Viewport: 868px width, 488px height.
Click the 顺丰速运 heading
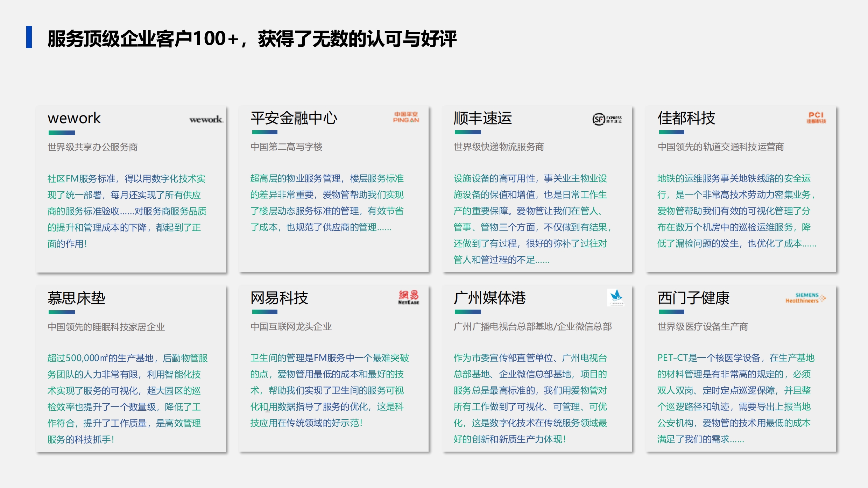tap(483, 118)
